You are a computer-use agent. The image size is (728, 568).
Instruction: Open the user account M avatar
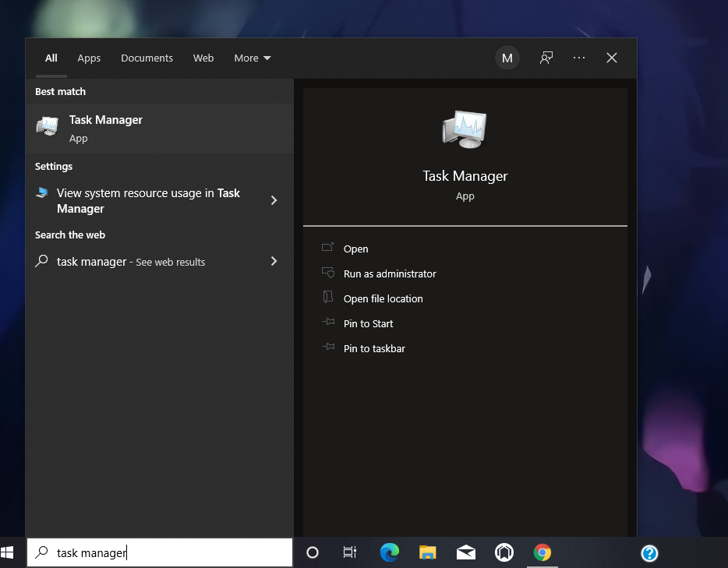click(507, 58)
